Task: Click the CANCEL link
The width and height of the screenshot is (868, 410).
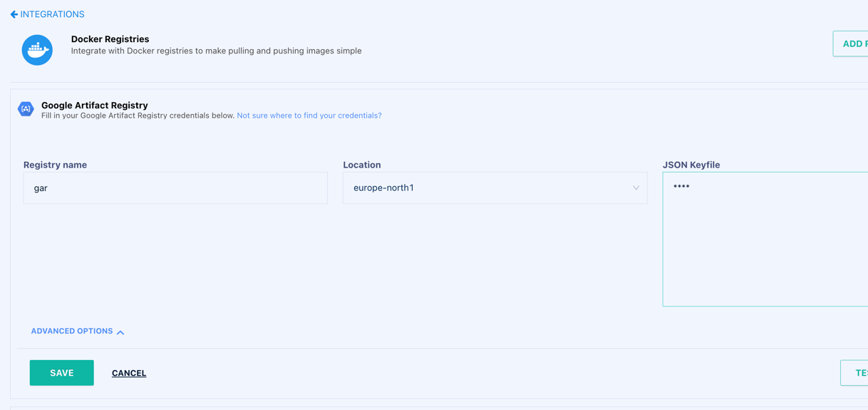Action: [x=129, y=373]
